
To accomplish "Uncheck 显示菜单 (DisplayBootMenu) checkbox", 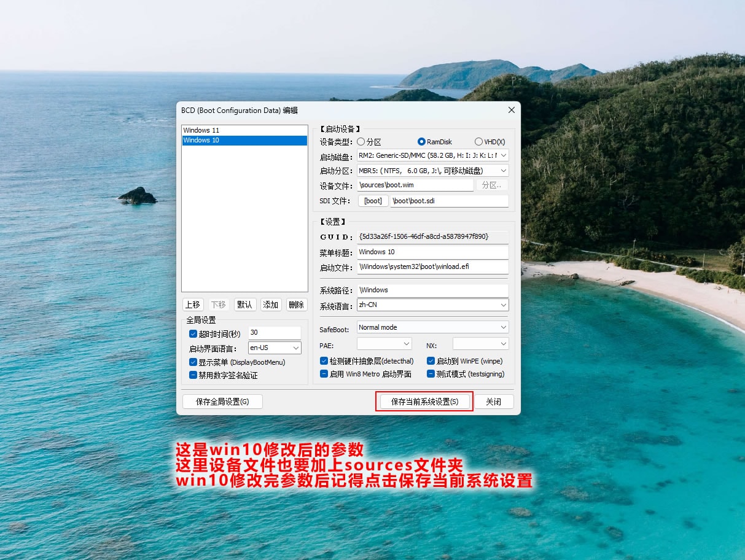I will (x=193, y=362).
